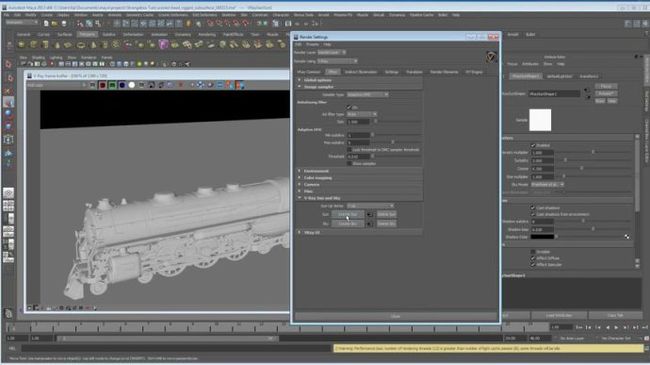Image resolution: width=650 pixels, height=365 pixels.
Task: Click the checker map icon beside Shadow Color
Action: pos(626,236)
